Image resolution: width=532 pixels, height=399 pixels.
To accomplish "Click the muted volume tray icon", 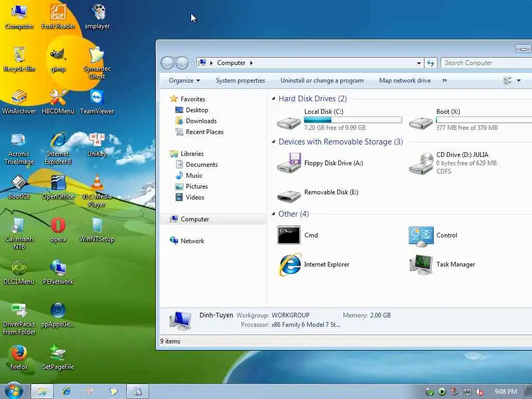I will tap(479, 392).
